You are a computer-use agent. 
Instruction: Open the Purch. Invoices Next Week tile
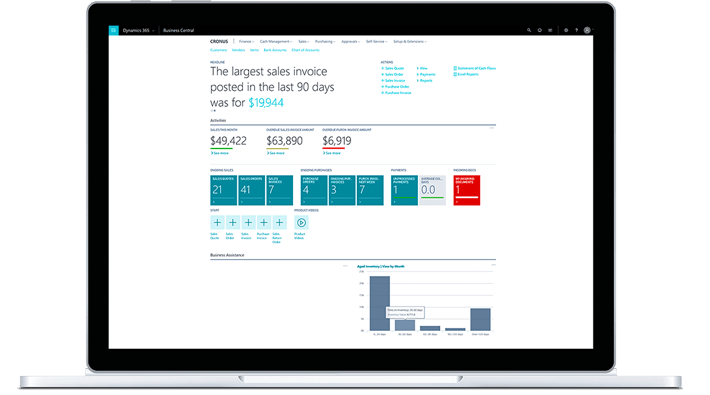(370, 190)
